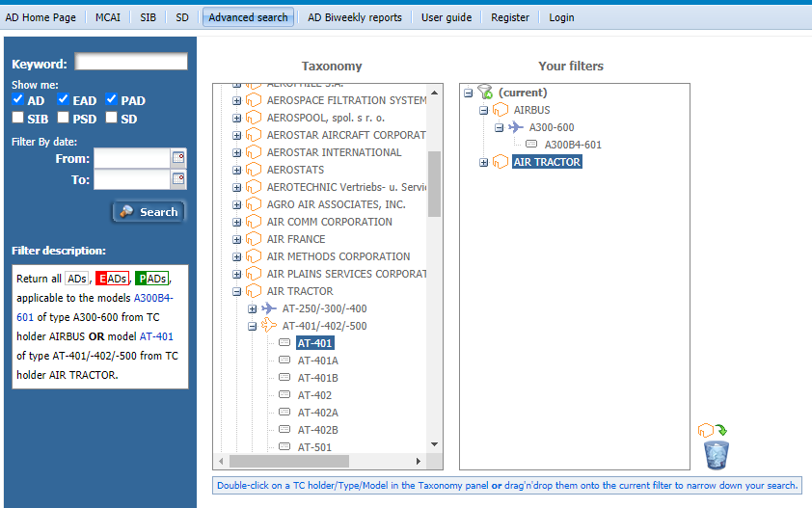Follow the AT-401 link in filter description
This screenshot has width=812, height=508.
point(156,336)
